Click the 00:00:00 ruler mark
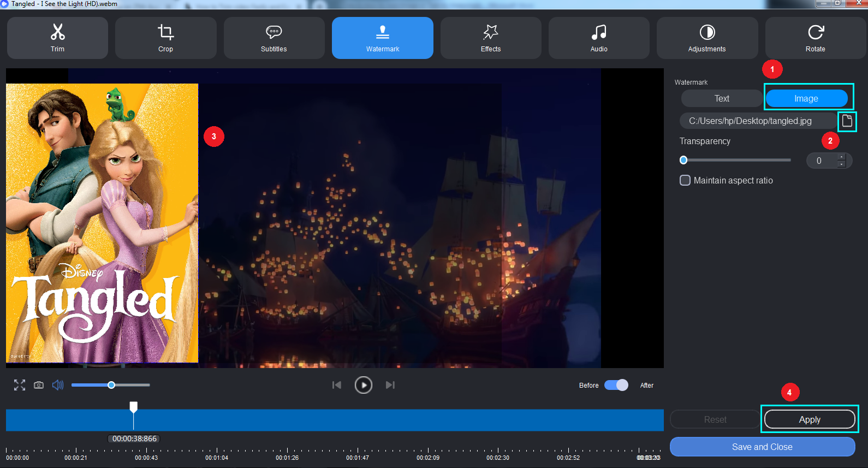The height and width of the screenshot is (468, 868). (17, 458)
